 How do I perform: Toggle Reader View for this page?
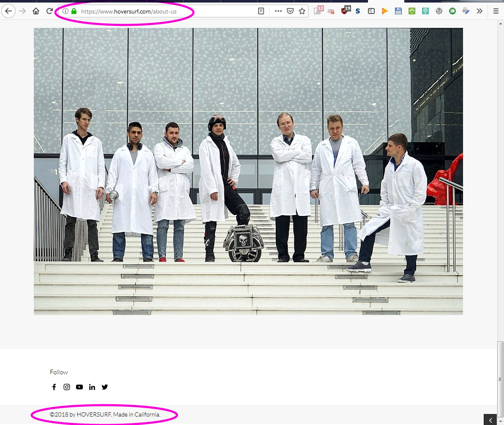coord(261,11)
